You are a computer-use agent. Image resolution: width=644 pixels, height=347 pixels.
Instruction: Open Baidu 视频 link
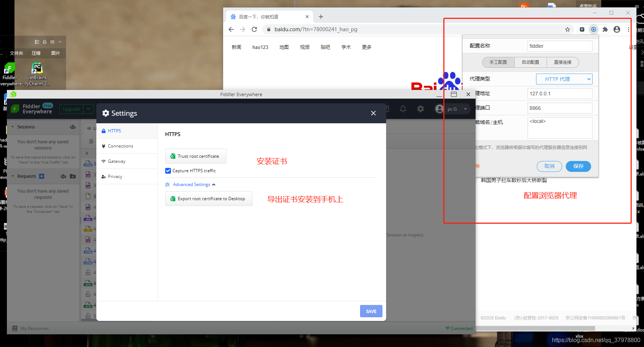[x=305, y=47]
